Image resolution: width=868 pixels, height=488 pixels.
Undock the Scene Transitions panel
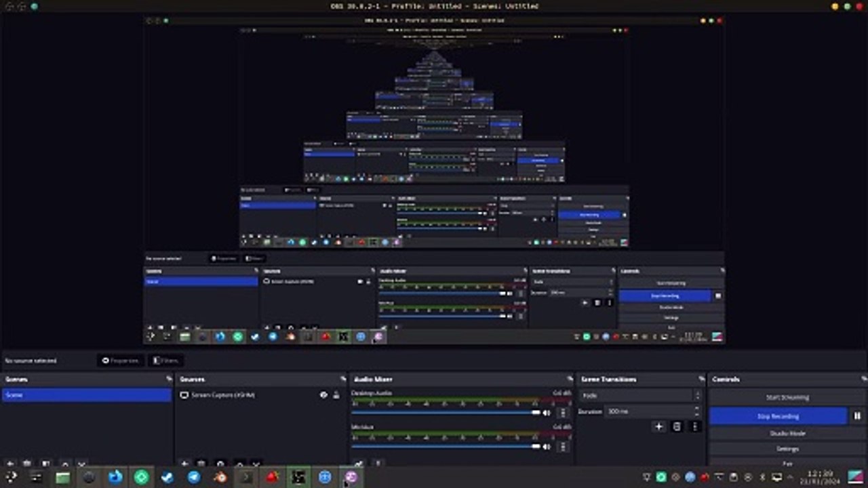701,379
